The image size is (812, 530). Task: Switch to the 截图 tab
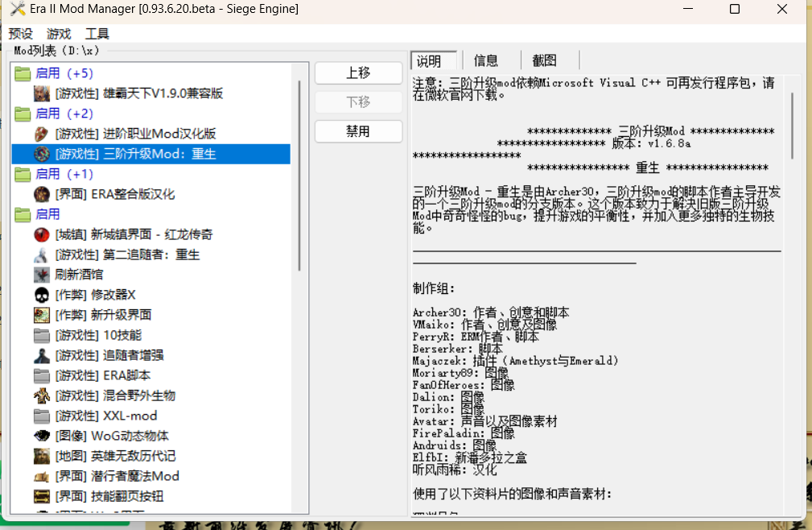tap(544, 60)
